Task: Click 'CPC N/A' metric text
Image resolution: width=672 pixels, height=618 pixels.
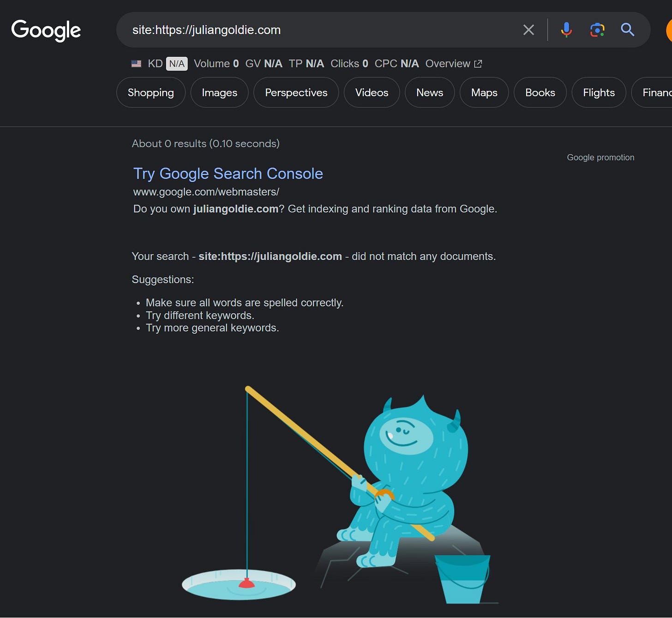Action: click(396, 64)
